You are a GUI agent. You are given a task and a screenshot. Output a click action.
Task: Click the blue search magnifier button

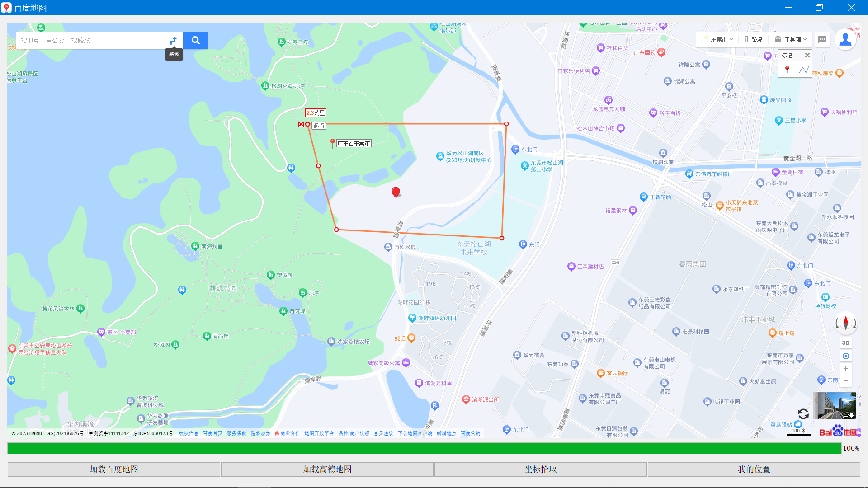coord(195,40)
